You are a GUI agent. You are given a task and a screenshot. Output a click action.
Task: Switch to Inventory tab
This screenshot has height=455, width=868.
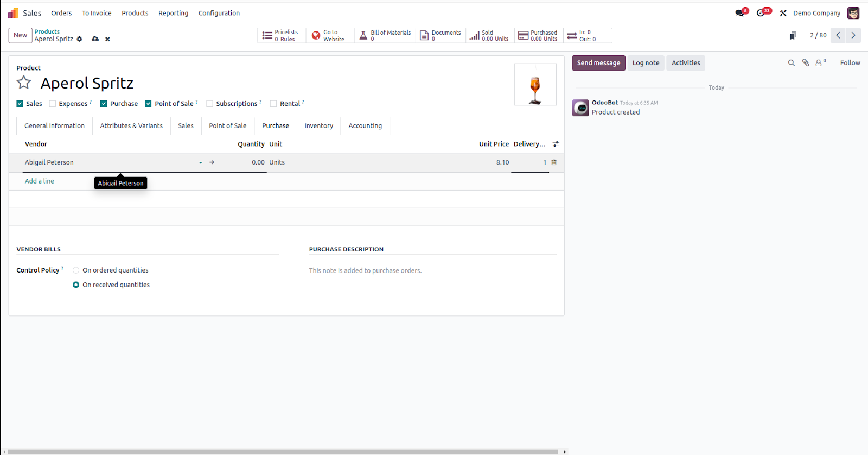tap(319, 125)
